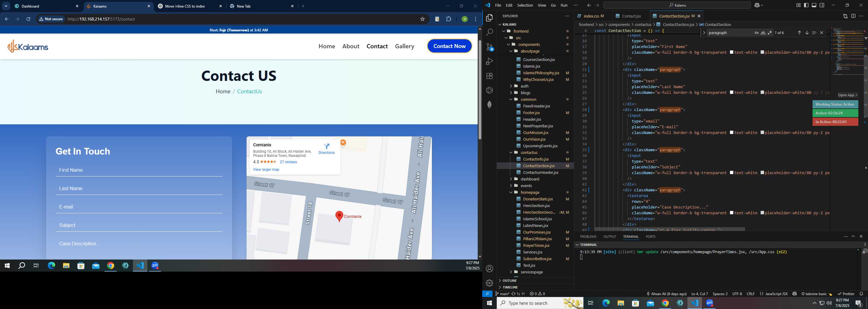The height and width of the screenshot is (309, 868).
Task: Open the Explorer view in VS Code activity bar
Action: (x=489, y=18)
